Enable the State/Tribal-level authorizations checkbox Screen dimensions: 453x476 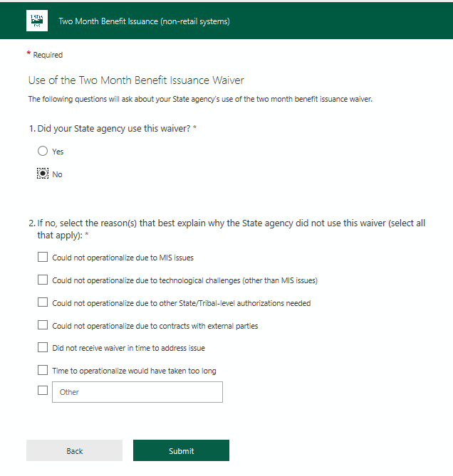coord(43,302)
